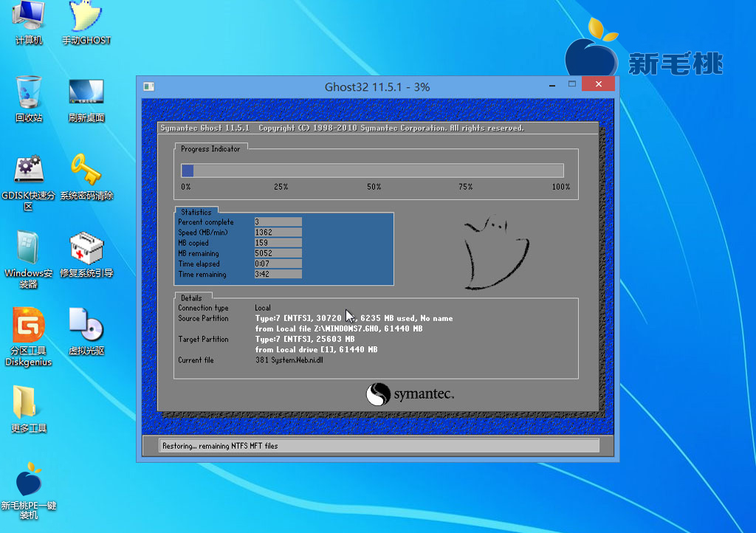Click the Symantec logo
The width and height of the screenshot is (756, 533).
pyautogui.click(x=410, y=394)
